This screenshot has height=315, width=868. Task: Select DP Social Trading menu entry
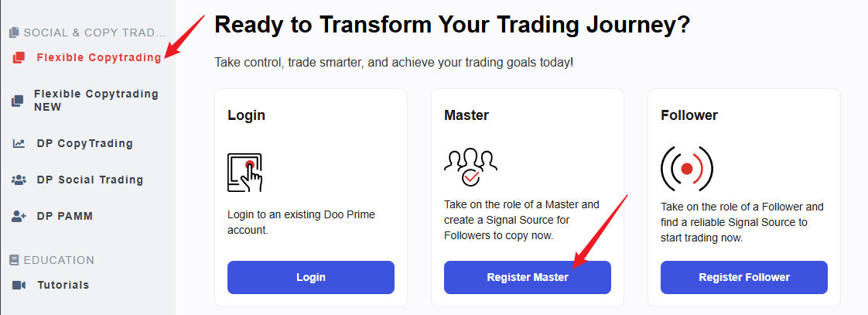click(x=77, y=180)
